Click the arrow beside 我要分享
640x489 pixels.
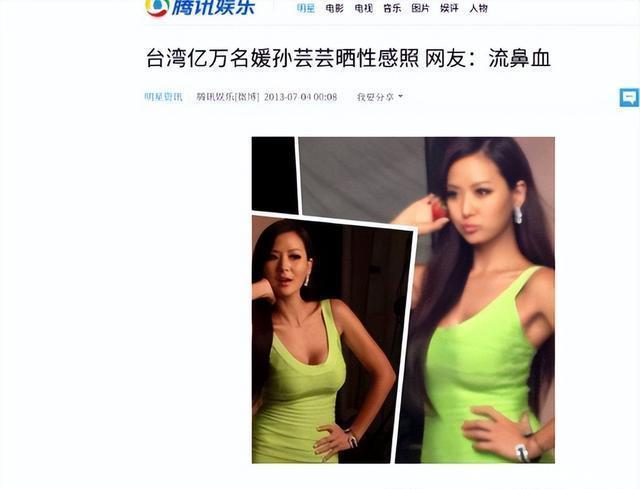(x=400, y=96)
